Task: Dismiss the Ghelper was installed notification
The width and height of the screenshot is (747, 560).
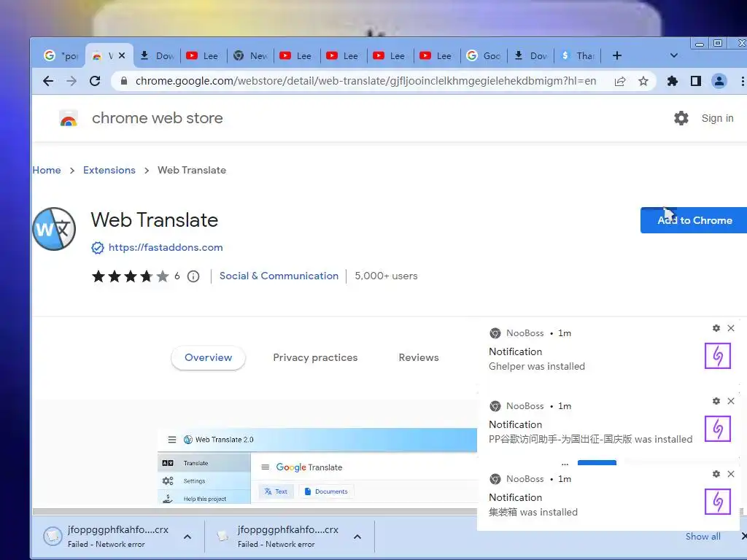Action: (731, 328)
